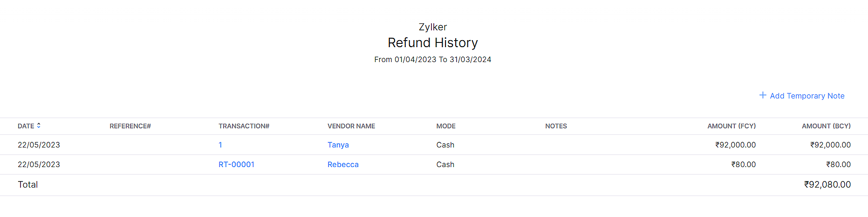Click the NOTES column header
Viewport: 868px width, 217px height.
[556, 126]
